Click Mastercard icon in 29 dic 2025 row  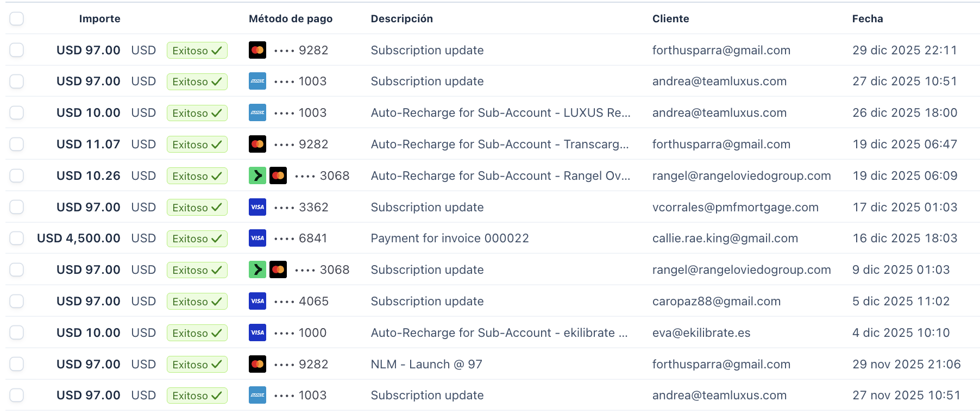[257, 50]
